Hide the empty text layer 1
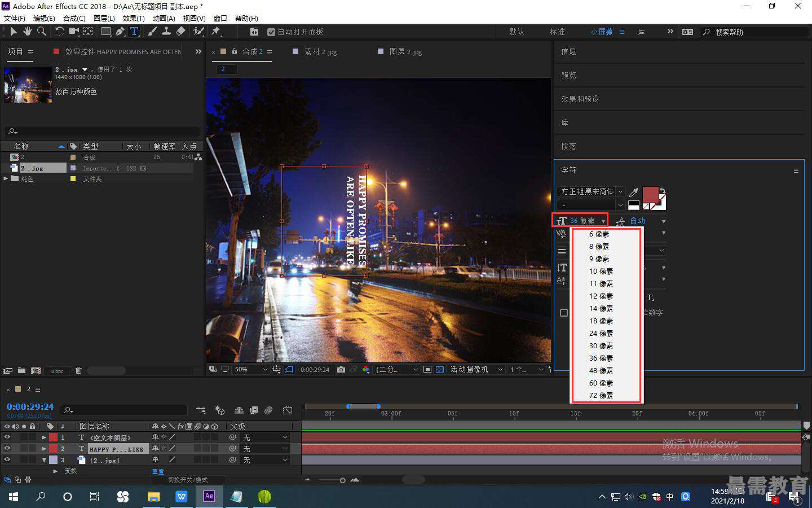Image resolution: width=812 pixels, height=508 pixels. (x=7, y=437)
